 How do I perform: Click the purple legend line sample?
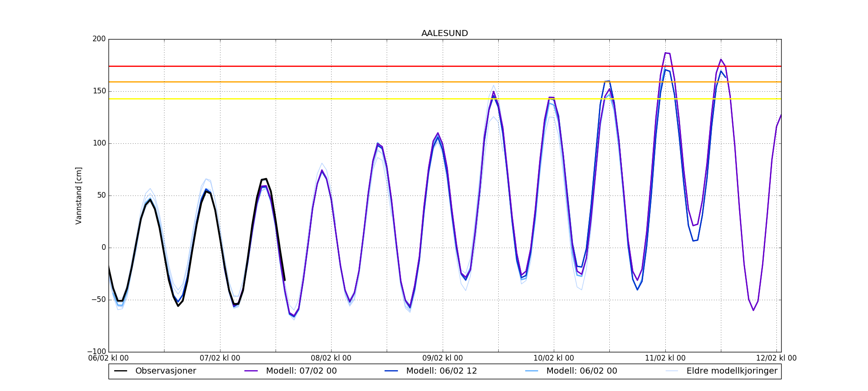251,371
